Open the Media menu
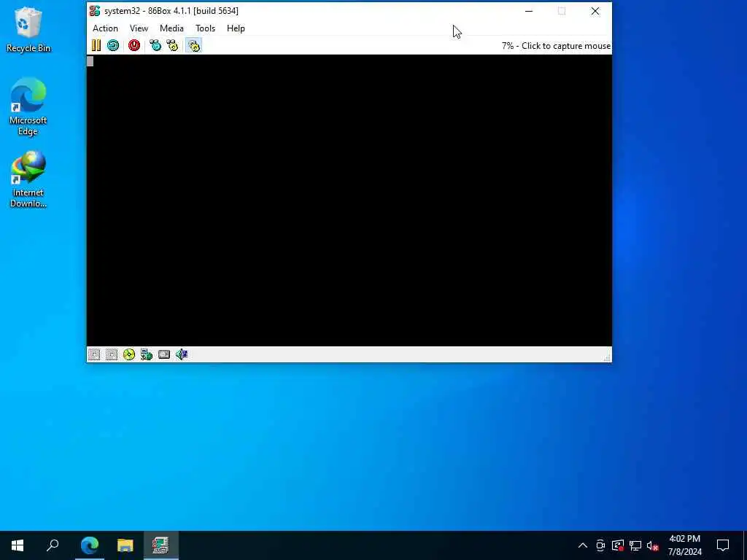The width and height of the screenshot is (747, 560). 171,28
